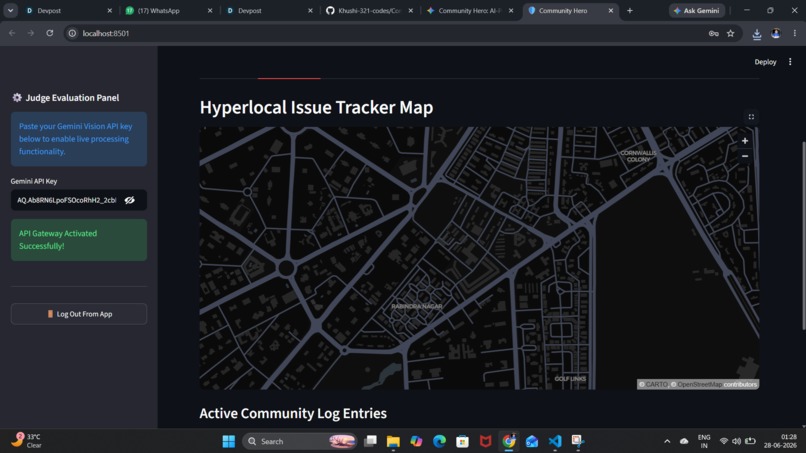Screen dimensions: 806x453
Task: Log out using Log Out From App button
Action: coord(79,314)
